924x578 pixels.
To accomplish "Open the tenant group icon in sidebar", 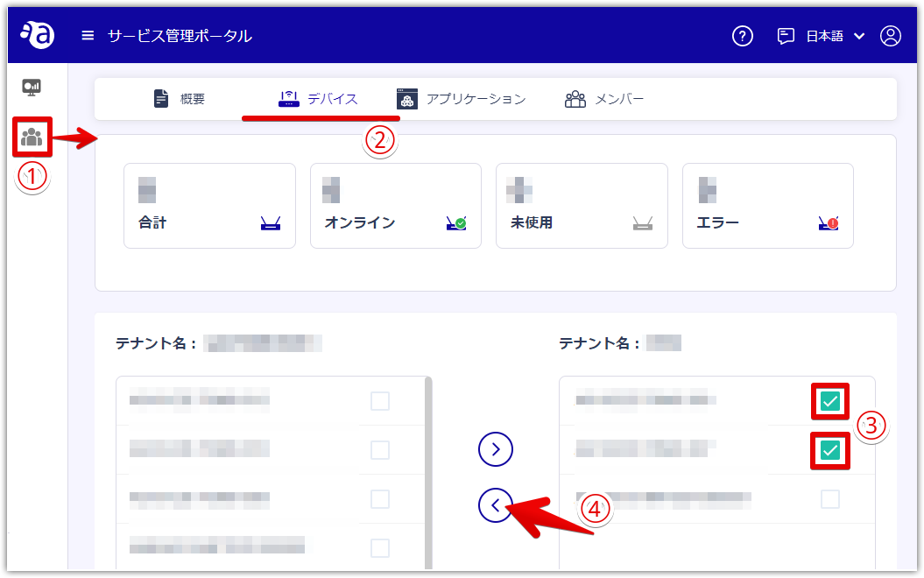I will point(32,137).
